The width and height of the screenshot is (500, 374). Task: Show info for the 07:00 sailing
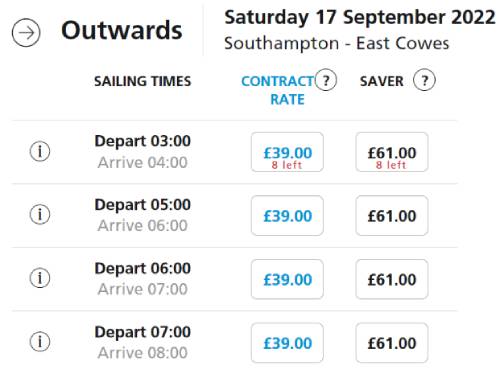tap(40, 341)
